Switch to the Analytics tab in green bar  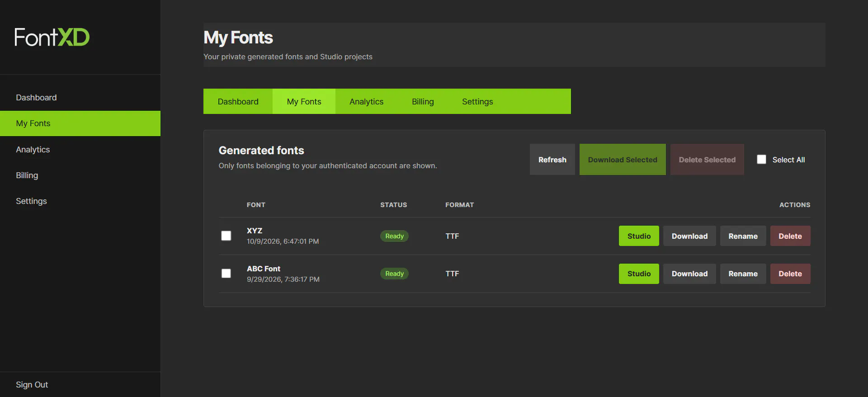(366, 102)
